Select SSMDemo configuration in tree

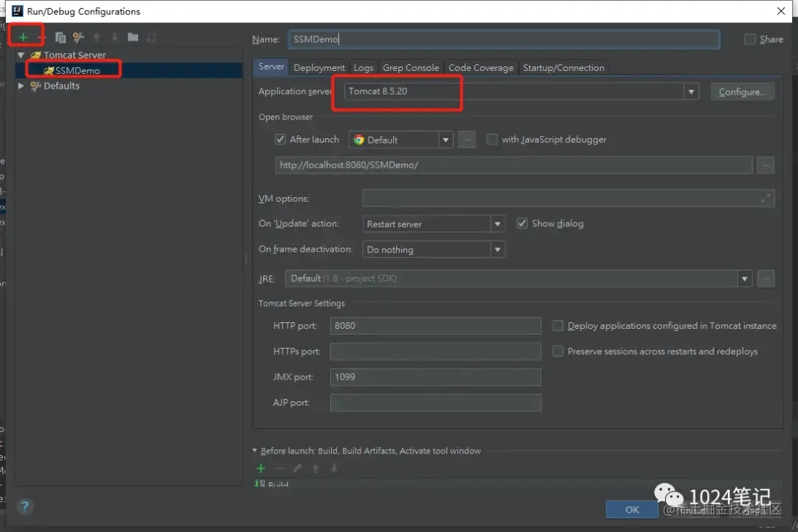click(x=78, y=70)
